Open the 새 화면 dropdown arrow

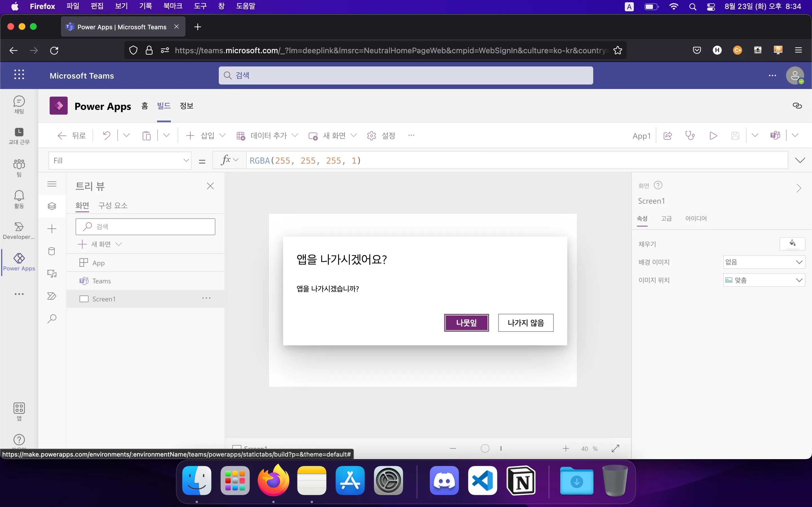point(355,135)
